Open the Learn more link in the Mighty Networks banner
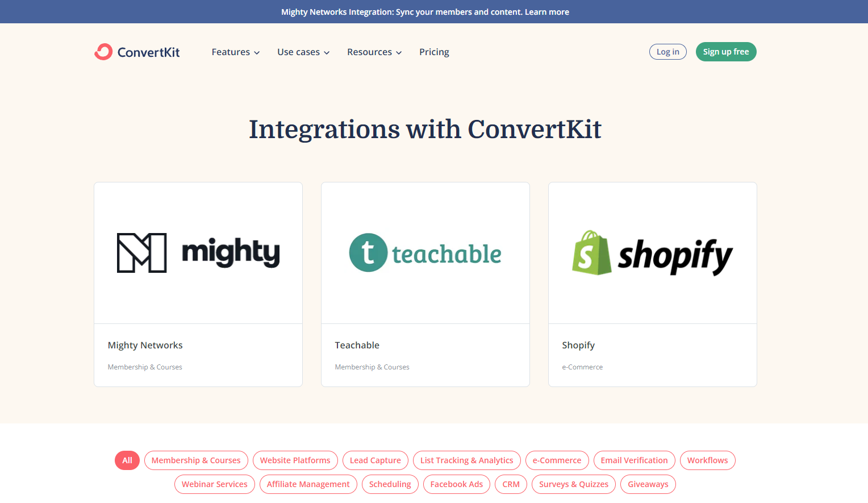Screen dimensions: 868x503 point(547,12)
